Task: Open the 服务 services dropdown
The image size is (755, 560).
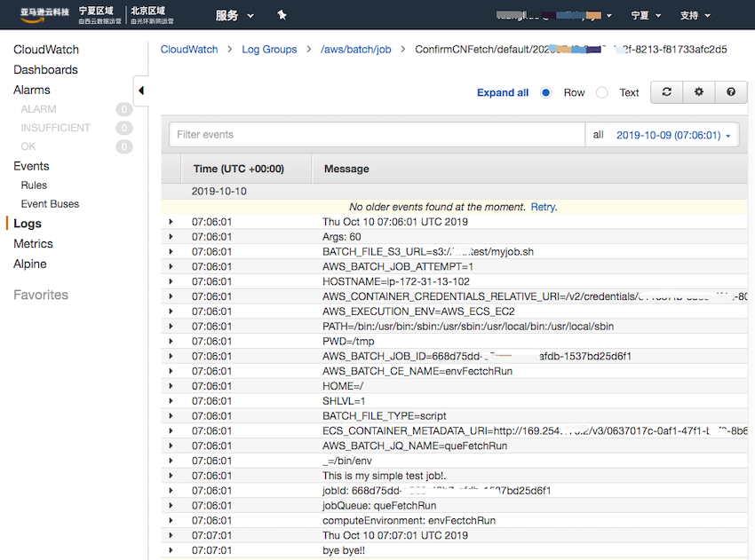Action: pos(234,15)
